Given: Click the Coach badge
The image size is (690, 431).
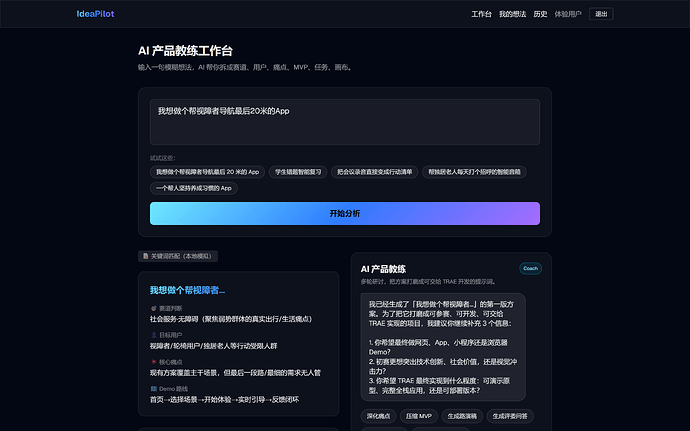Looking at the screenshot, I should (x=530, y=269).
